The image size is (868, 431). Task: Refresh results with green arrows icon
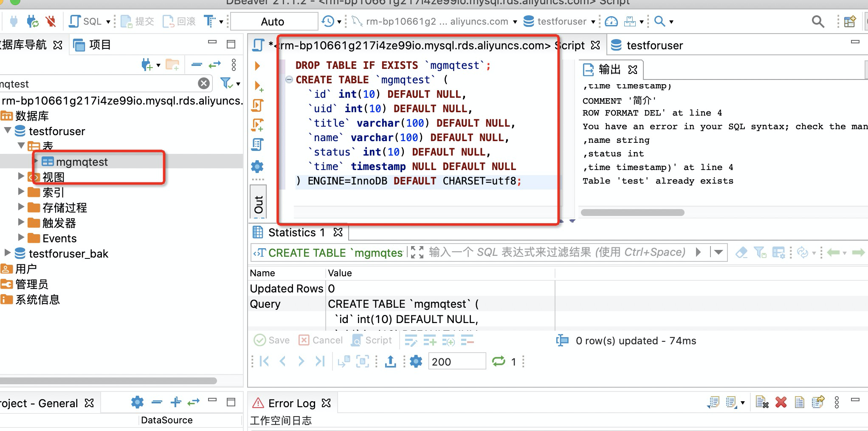(499, 361)
